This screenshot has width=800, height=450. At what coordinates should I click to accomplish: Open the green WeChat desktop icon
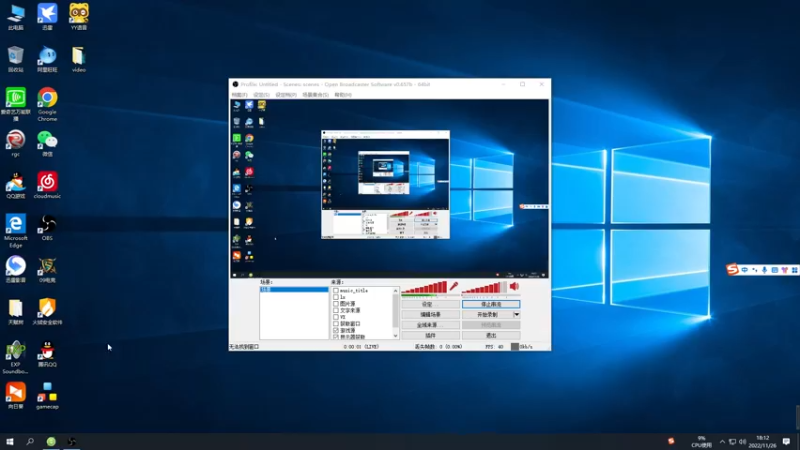click(47, 143)
